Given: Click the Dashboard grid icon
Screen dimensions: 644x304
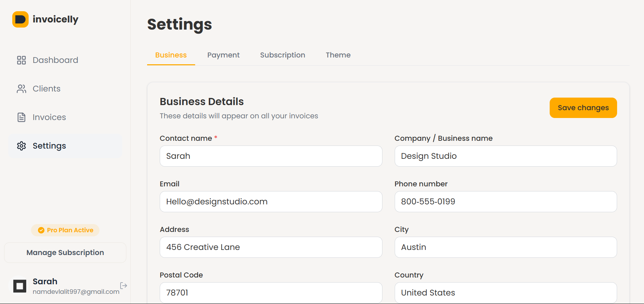Looking at the screenshot, I should pyautogui.click(x=21, y=60).
